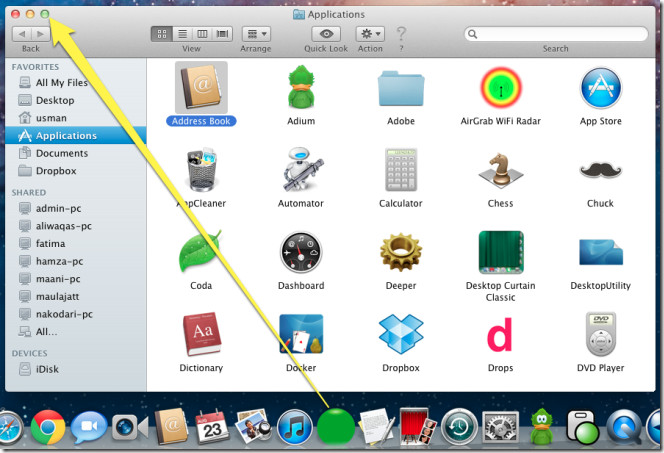Viewport: 664px width, 453px height.
Task: Open Desktop in the sidebar
Action: point(76,100)
